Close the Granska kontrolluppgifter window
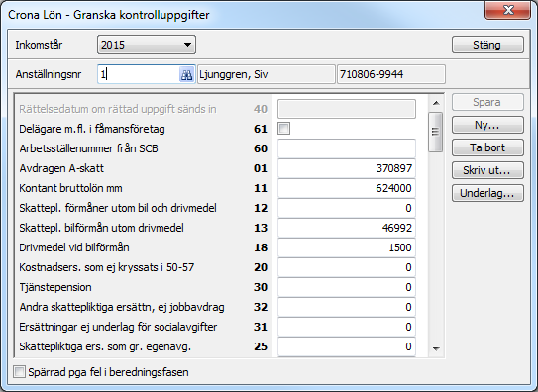The width and height of the screenshot is (538, 392). pyautogui.click(x=508, y=10)
